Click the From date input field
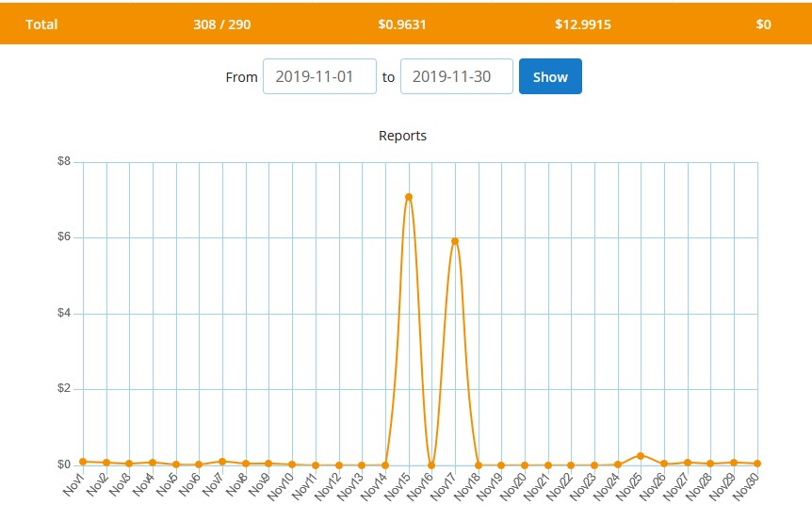The width and height of the screenshot is (812, 521). click(319, 77)
